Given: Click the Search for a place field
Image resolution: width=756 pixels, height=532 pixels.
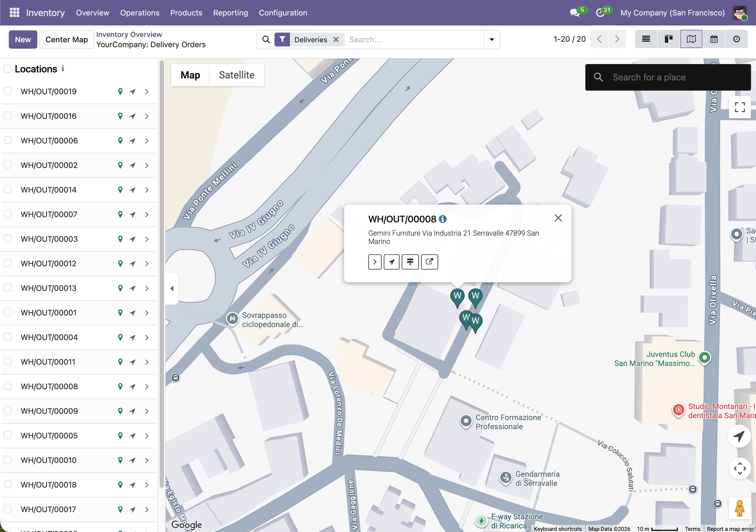Looking at the screenshot, I should coord(668,77).
